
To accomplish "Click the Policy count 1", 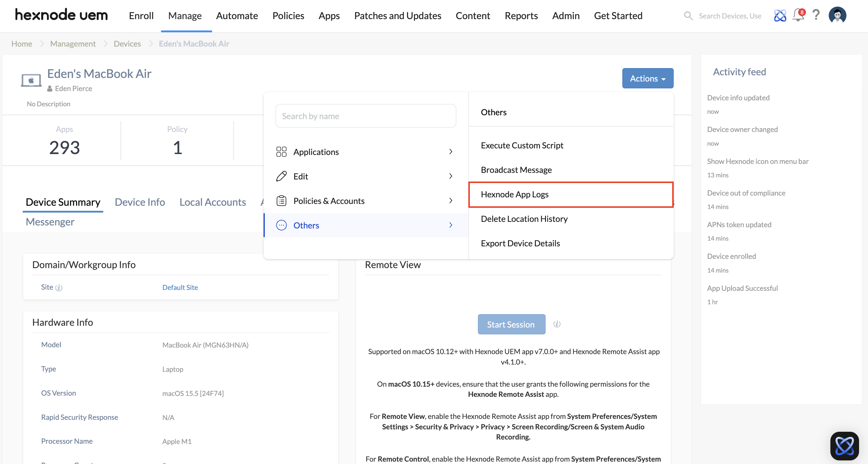I will pyautogui.click(x=178, y=148).
